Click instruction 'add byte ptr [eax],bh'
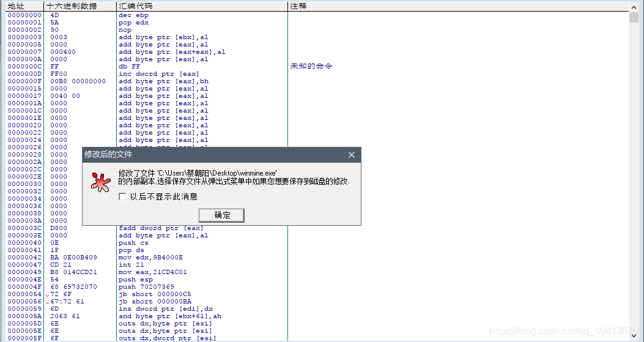 pos(163,81)
